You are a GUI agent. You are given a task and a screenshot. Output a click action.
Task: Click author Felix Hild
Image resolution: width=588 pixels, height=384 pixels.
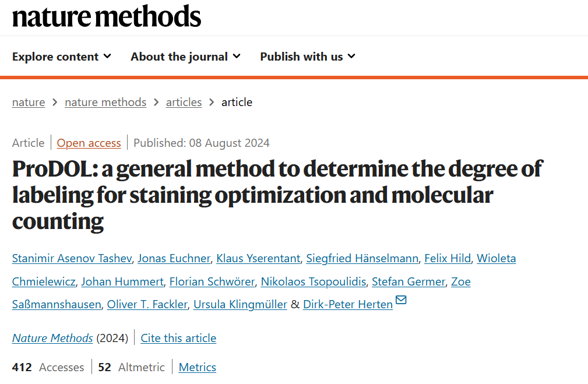coord(448,258)
